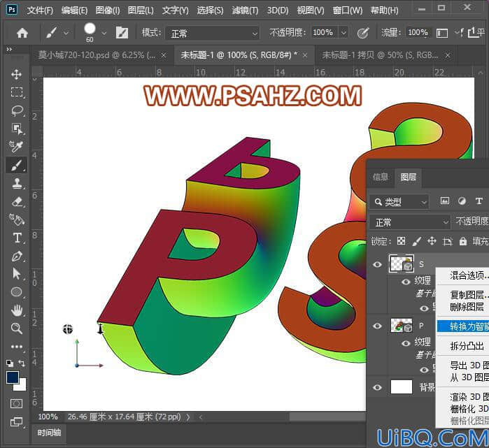This screenshot has width=489, height=448.
Task: Hide textures of layer P
Action: tap(406, 343)
